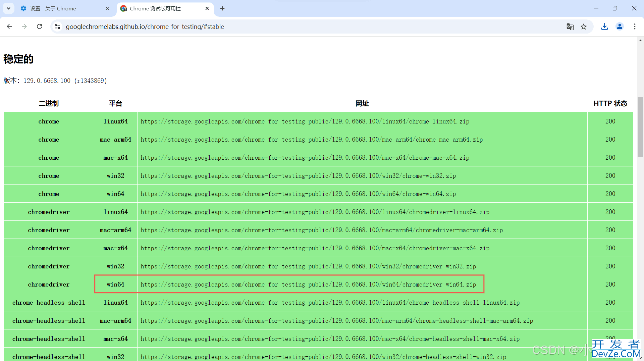Add a new tab with plus button

(x=222, y=8)
